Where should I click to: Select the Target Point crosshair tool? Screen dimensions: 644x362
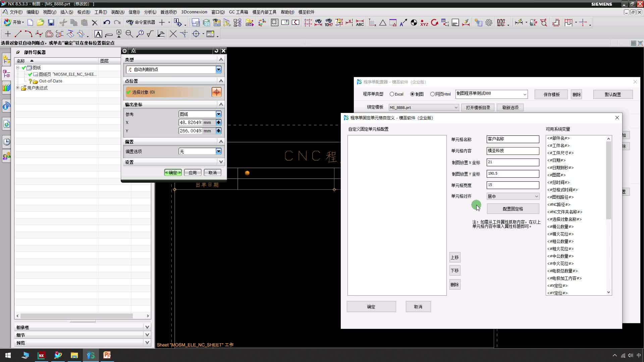pyautogui.click(x=196, y=34)
